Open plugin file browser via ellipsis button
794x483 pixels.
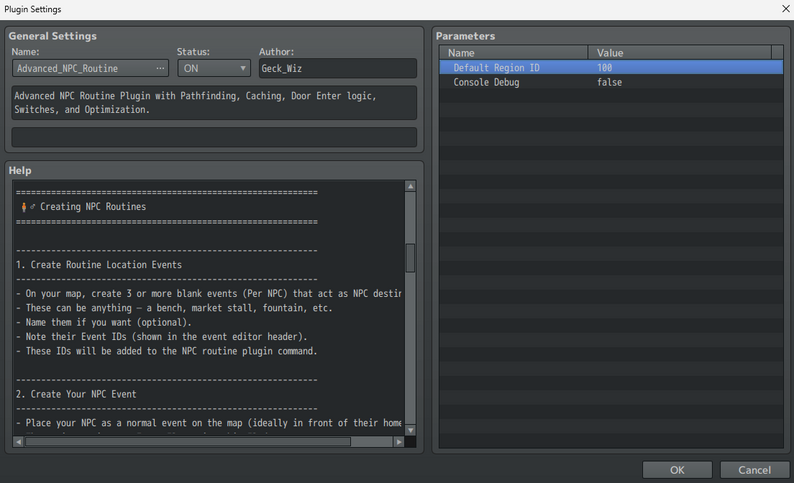tap(160, 68)
